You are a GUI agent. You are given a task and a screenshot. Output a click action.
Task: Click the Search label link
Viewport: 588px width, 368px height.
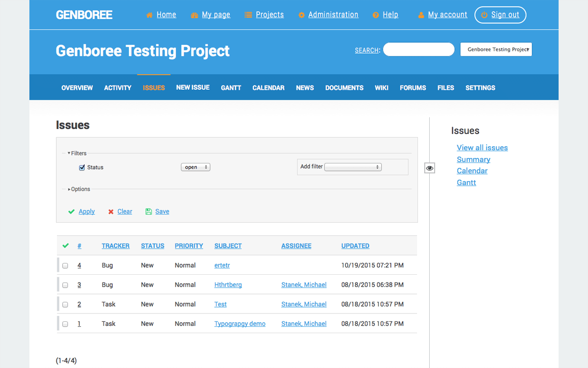367,51
